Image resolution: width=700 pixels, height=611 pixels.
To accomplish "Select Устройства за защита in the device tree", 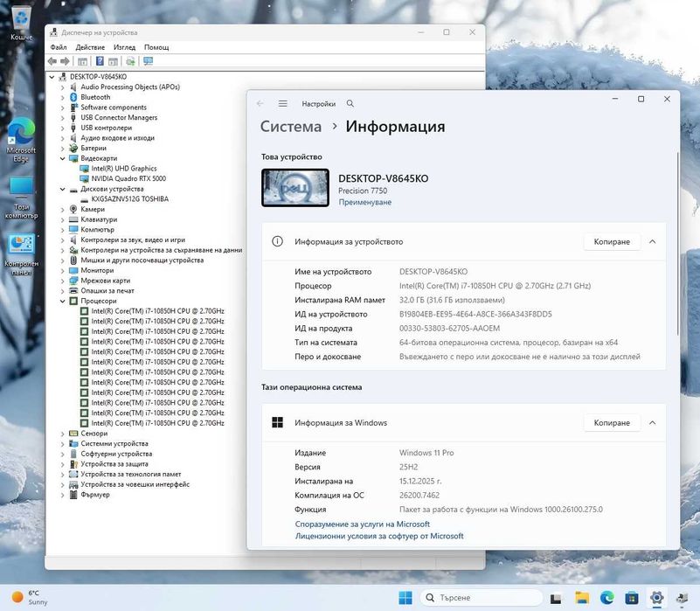I will point(114,464).
